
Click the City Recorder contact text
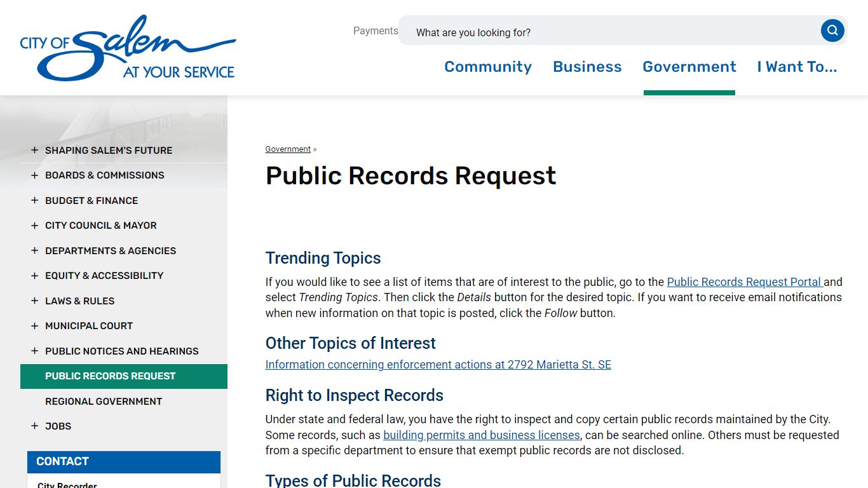(67, 485)
